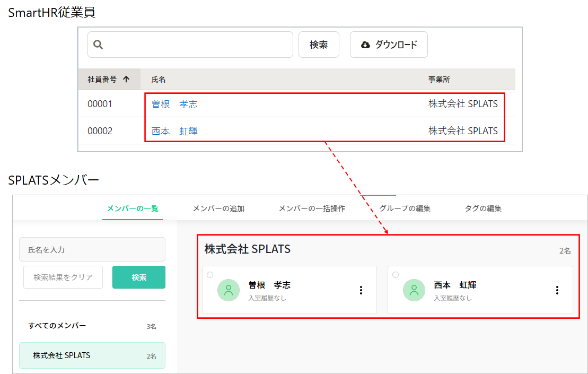Select the radio button on 曽根 孝志's card
Screen dimensions: 588x374
pos(210,275)
